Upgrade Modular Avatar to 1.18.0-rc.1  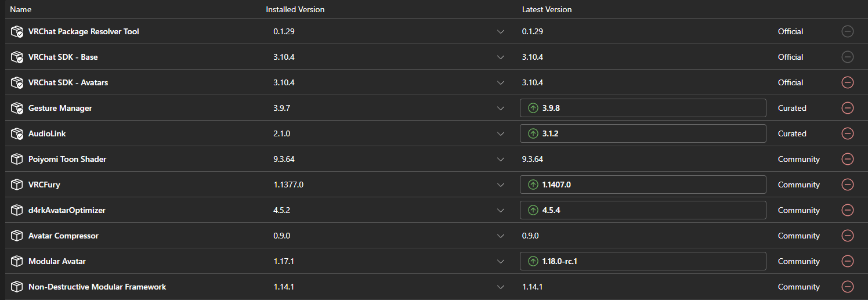(643, 261)
